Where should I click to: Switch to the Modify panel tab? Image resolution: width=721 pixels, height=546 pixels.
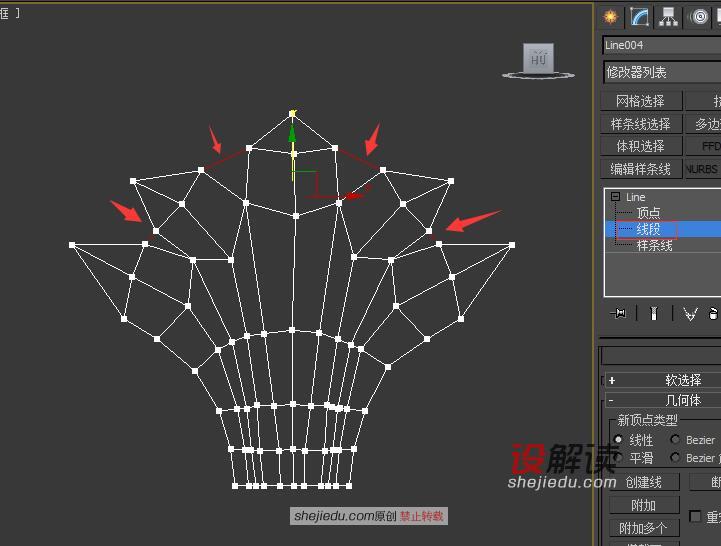[x=639, y=17]
